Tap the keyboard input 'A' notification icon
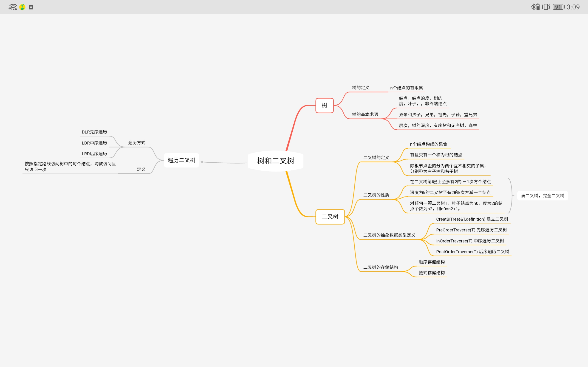Image resolution: width=588 pixels, height=367 pixels. 31,7
